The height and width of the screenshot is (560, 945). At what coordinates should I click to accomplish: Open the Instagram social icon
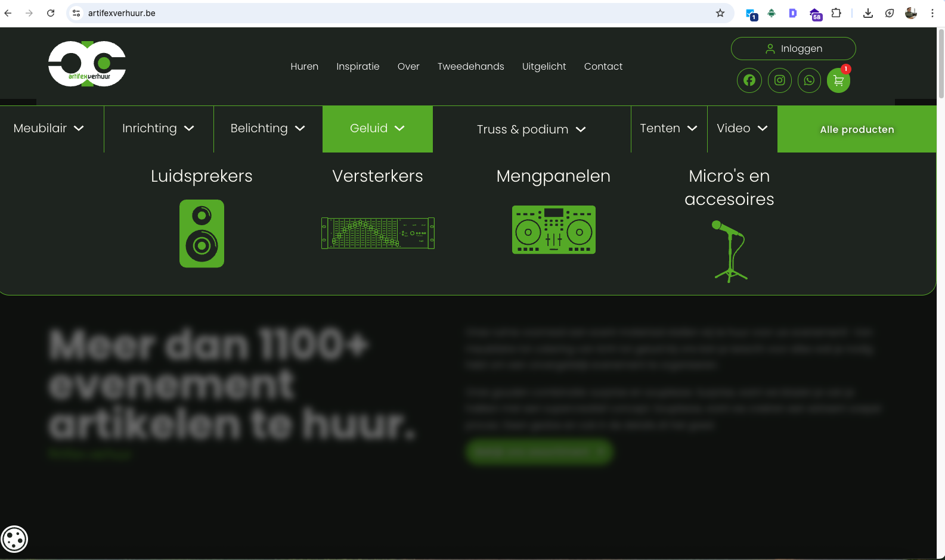click(x=779, y=80)
